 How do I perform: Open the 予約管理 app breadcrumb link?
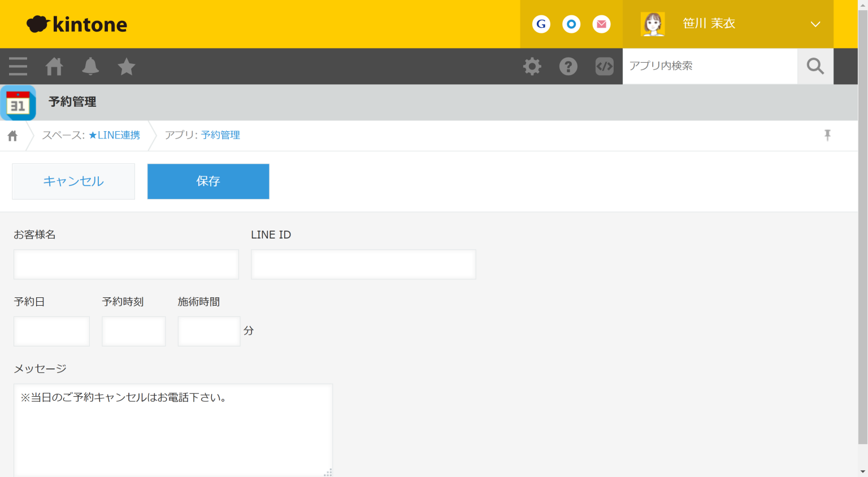220,135
